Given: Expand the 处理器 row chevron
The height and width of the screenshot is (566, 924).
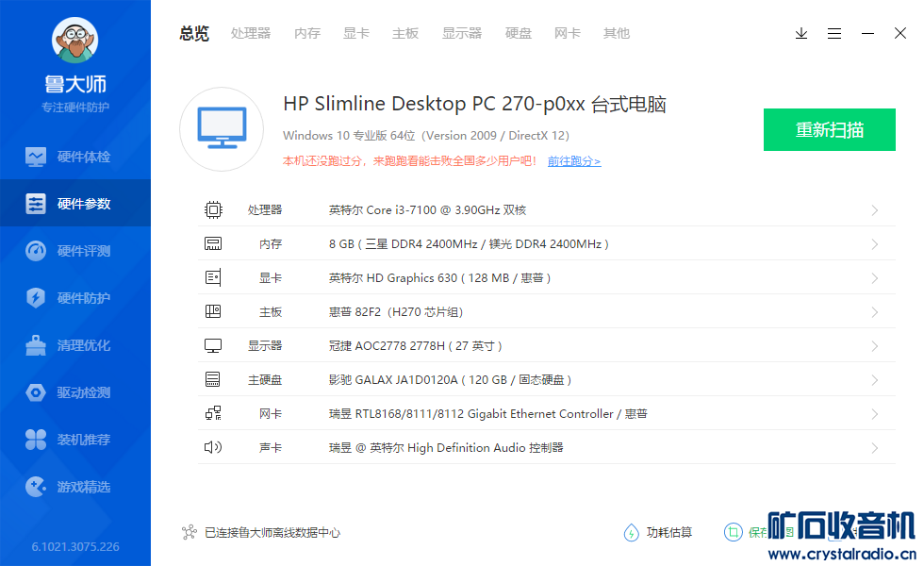Looking at the screenshot, I should point(875,210).
